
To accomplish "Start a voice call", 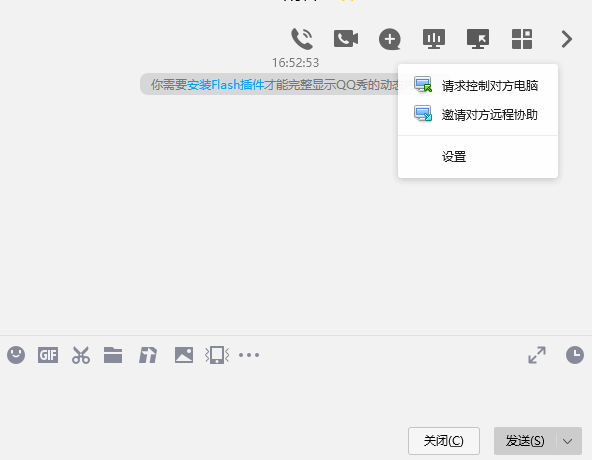I will pos(302,39).
